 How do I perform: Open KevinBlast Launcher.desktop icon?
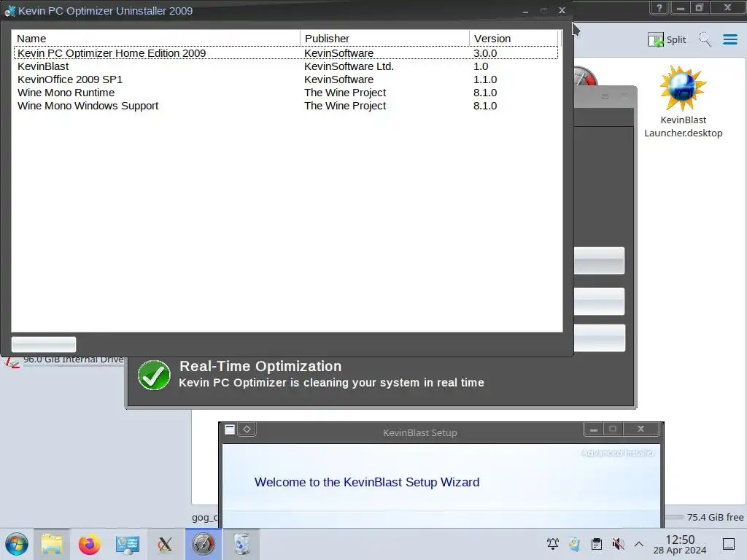[x=683, y=101]
